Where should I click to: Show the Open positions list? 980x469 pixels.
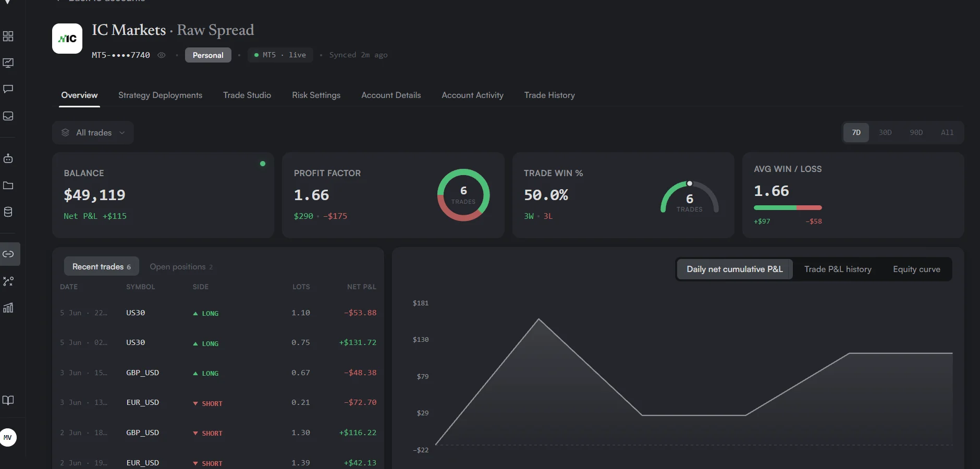[x=181, y=267]
